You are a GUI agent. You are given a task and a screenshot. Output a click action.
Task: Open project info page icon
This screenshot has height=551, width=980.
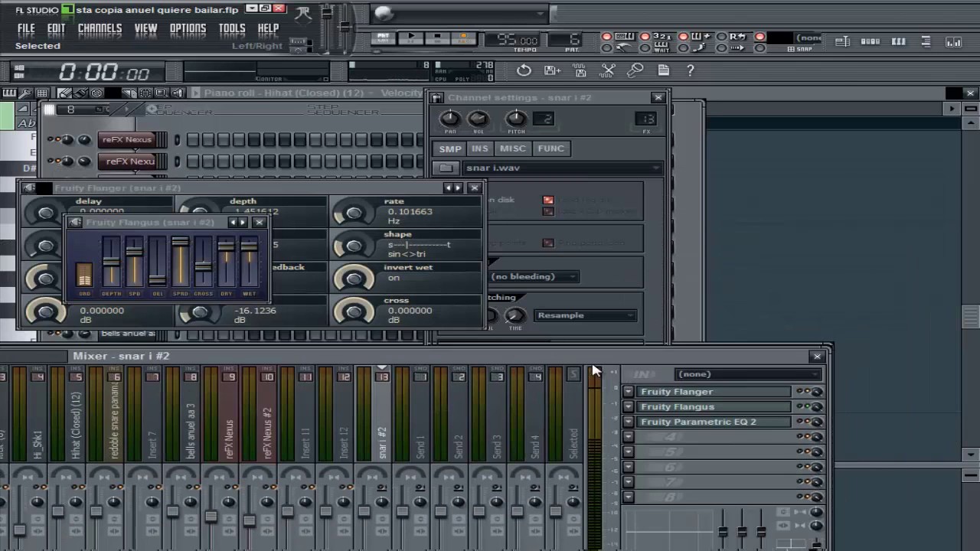(663, 70)
